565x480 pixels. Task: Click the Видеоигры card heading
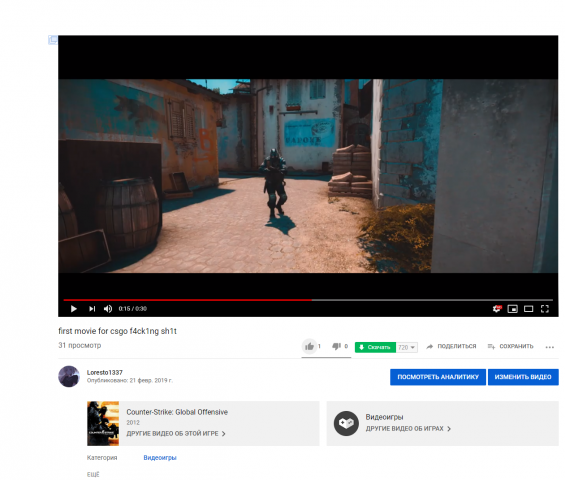pyautogui.click(x=384, y=417)
